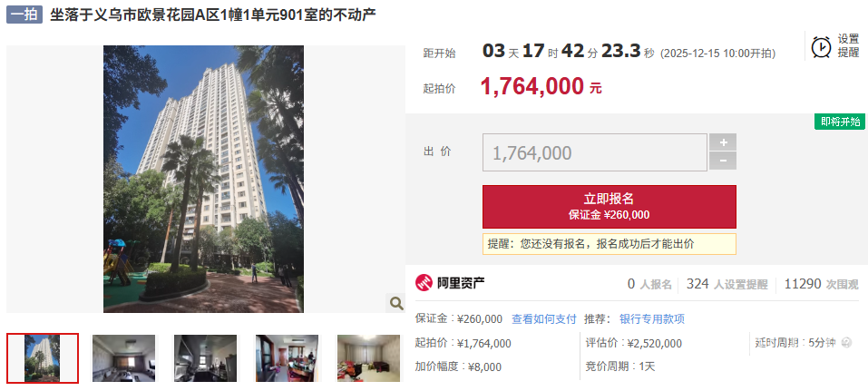Open the 银行专用款项 link
Screen dimensions: 868x391
click(652, 319)
